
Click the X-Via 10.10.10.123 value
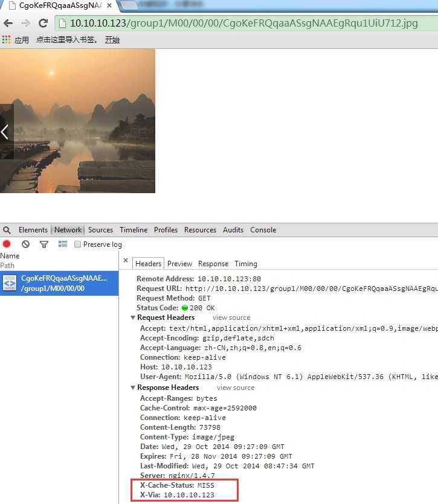pos(189,495)
